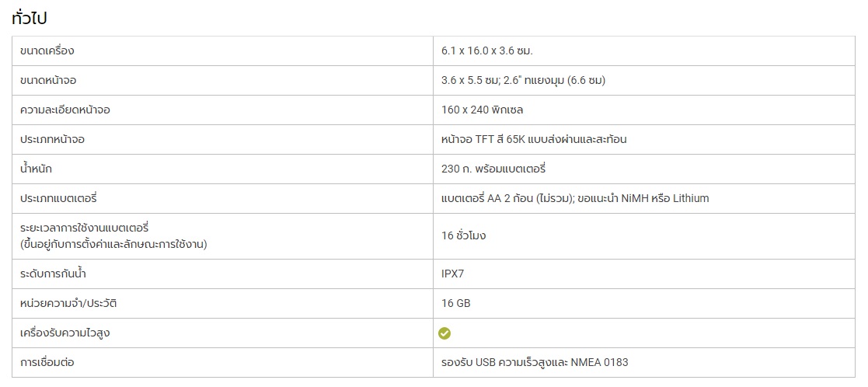Select the ความละเอียดหน้าจอ label
The image size is (868, 387).
pyautogui.click(x=64, y=110)
